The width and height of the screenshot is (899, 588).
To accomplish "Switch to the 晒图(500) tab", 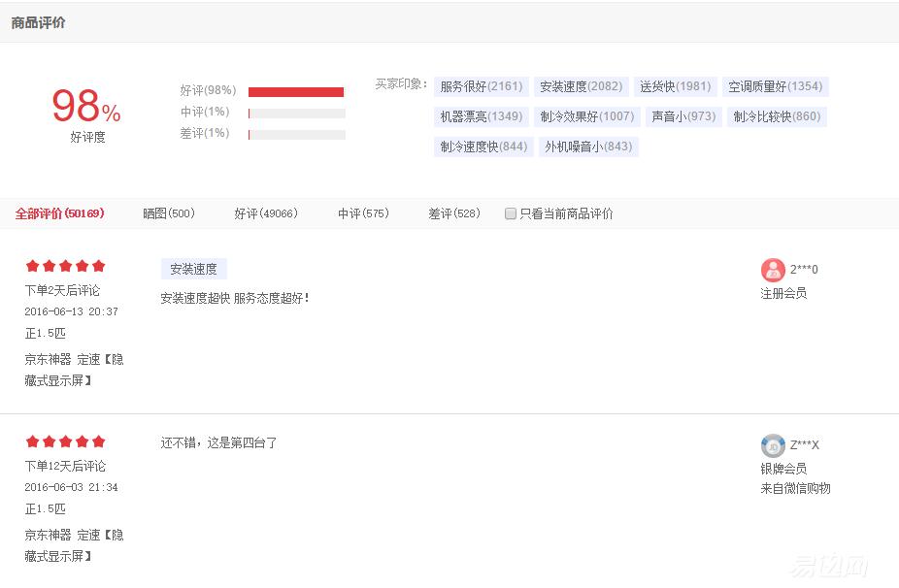I will click(x=167, y=212).
